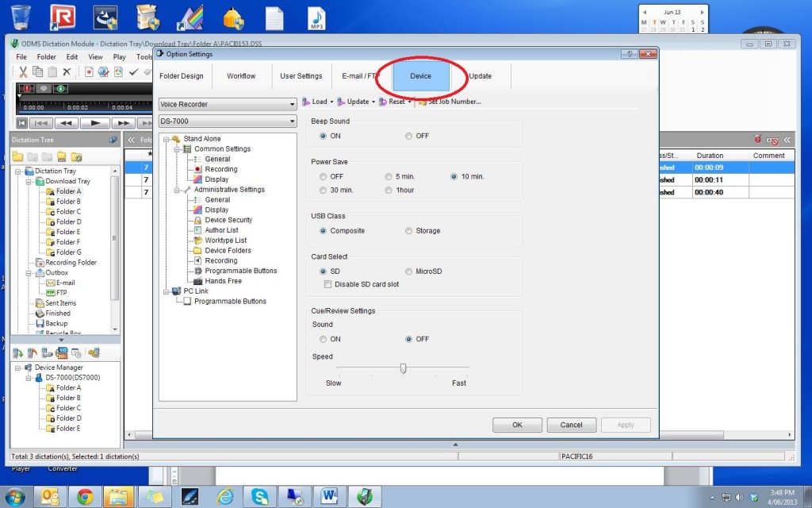The height and width of the screenshot is (508, 812).
Task: Select Power Save 5 min. option
Action: point(389,176)
